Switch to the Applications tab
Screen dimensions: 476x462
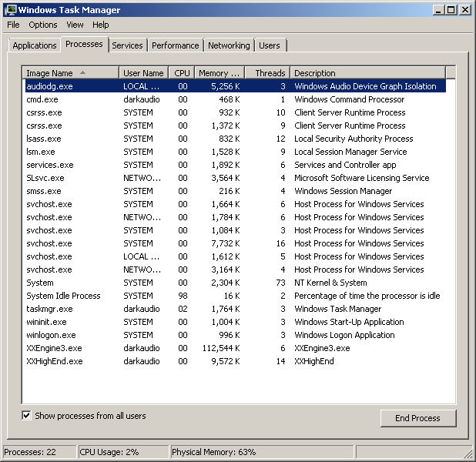click(35, 45)
